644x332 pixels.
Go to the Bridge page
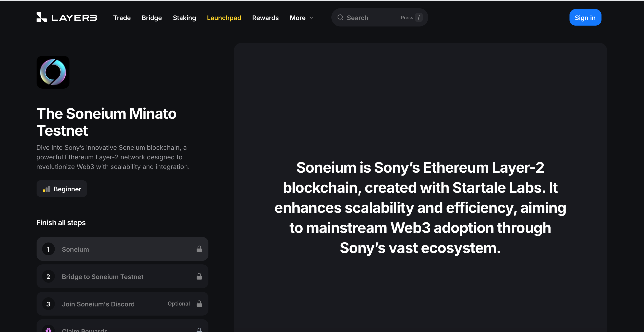(x=152, y=18)
